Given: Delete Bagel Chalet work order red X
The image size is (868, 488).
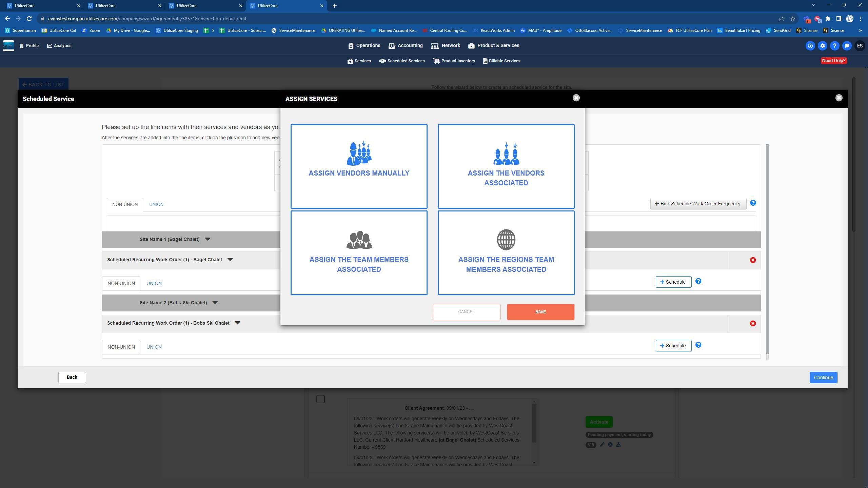Looking at the screenshot, I should pyautogui.click(x=753, y=260).
